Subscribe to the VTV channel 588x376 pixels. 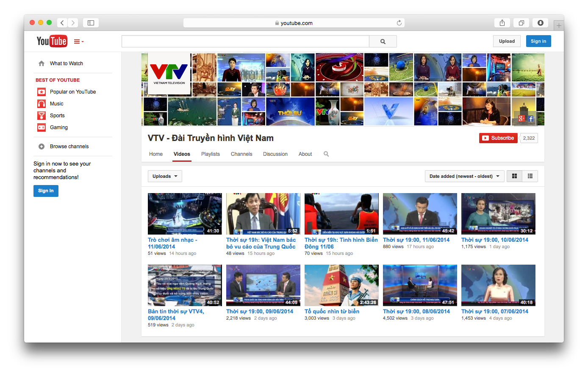coord(498,138)
